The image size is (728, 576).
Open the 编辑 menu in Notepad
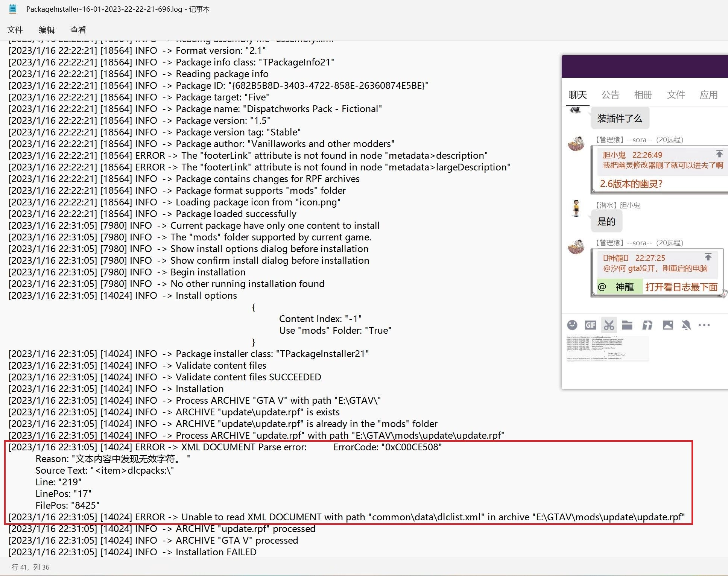(x=47, y=30)
